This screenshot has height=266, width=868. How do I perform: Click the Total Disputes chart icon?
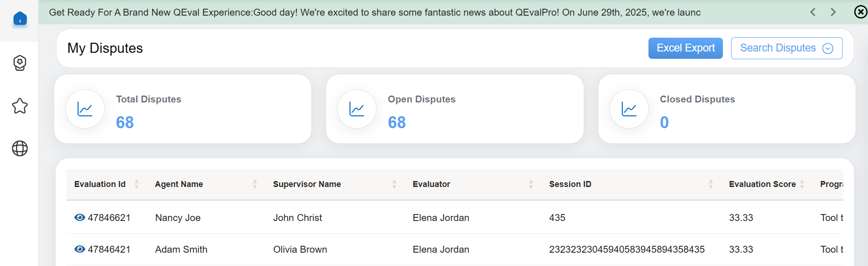(85, 109)
